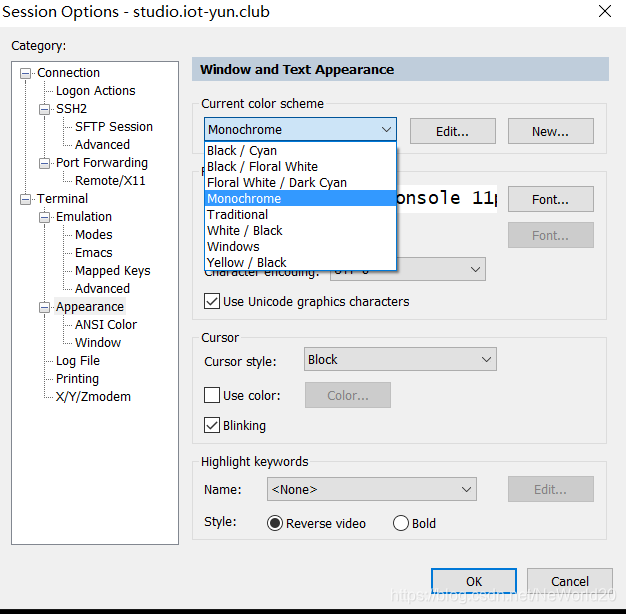Collapse the Port Forwarding tree node
Viewport: 626px width, 614px height.
tap(44, 163)
